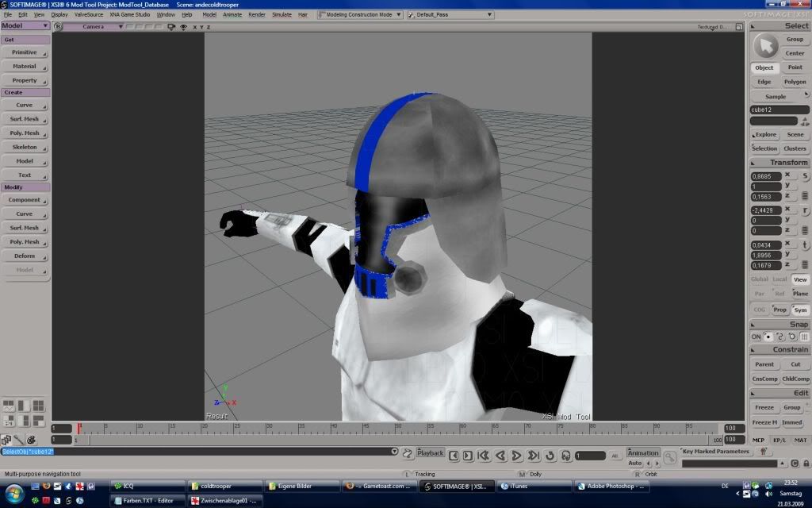Switch to Polygon selection filter

(x=795, y=82)
